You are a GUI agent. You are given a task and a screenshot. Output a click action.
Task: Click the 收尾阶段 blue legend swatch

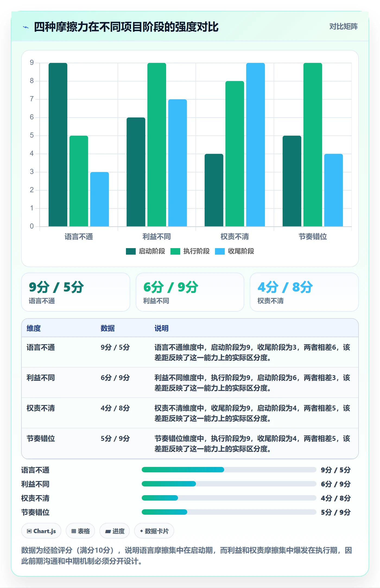(220, 251)
